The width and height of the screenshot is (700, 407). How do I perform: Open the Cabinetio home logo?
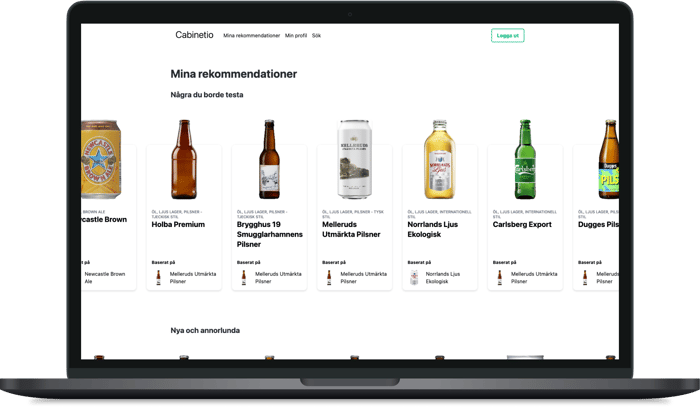(194, 35)
